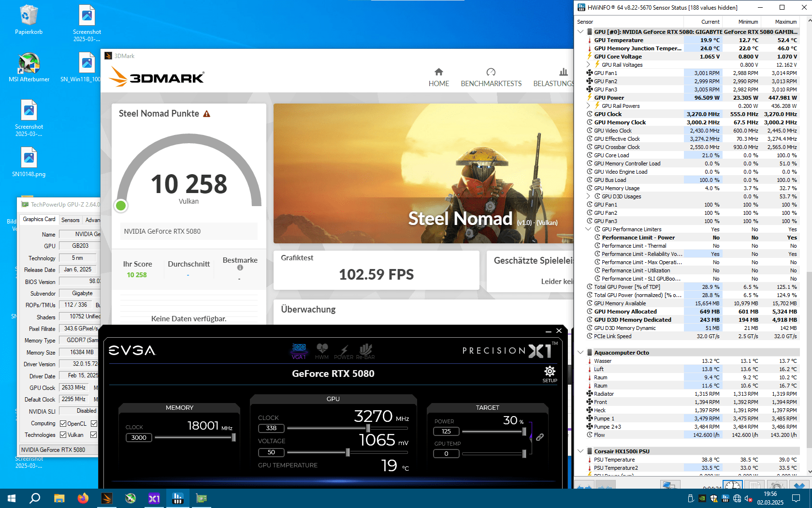Expand GPU Rail Powers row
This screenshot has height=508, width=812.
coord(588,106)
